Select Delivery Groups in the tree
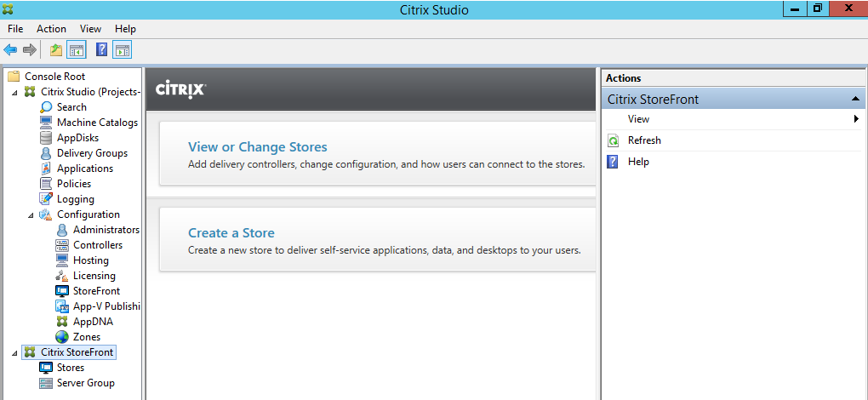 pos(92,153)
